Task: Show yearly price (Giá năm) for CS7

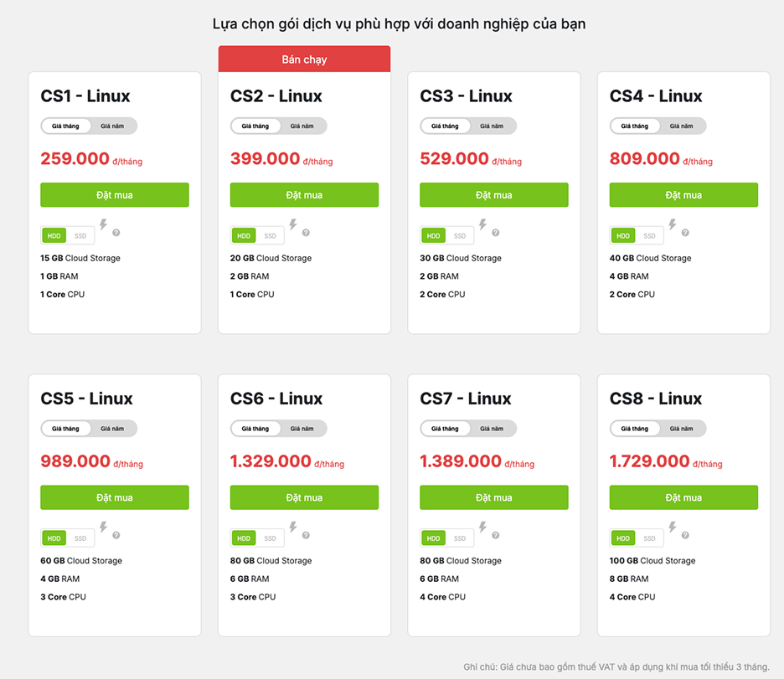Action: pos(492,429)
